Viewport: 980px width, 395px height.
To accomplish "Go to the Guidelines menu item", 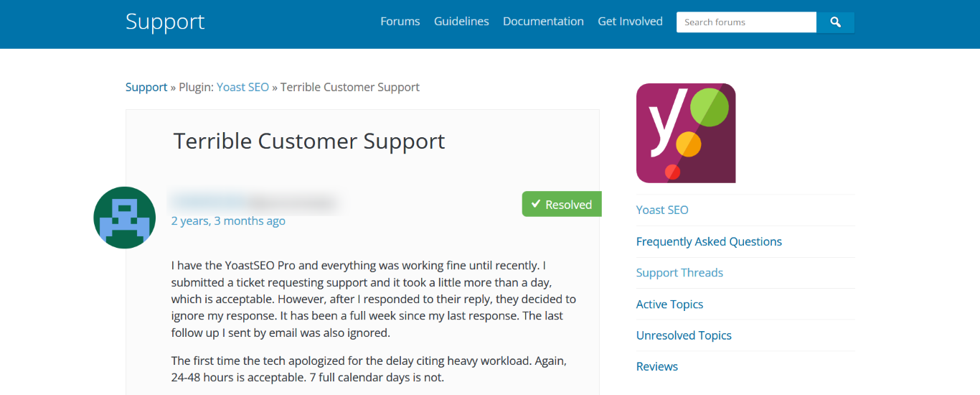I will 461,22.
